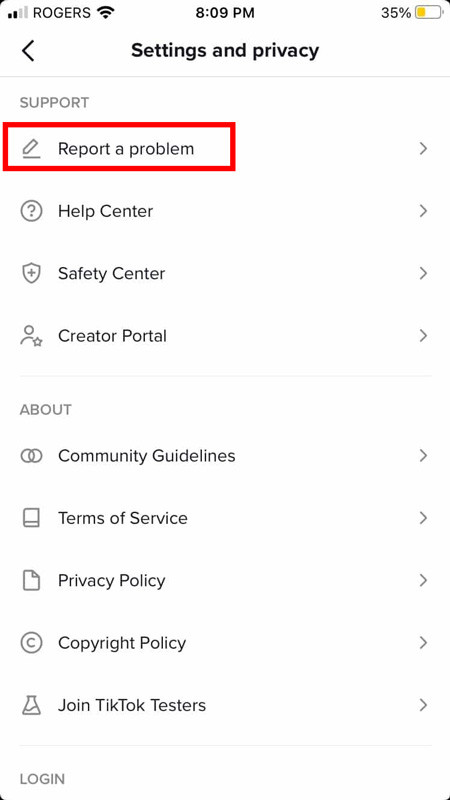The image size is (450, 800).
Task: Click the Creator Portal person-star icon
Action: click(31, 336)
